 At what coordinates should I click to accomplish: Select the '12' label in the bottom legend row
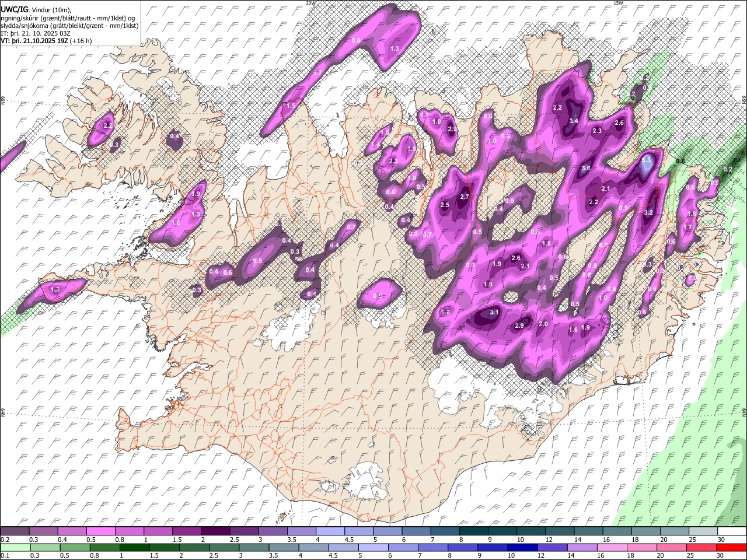point(542,556)
